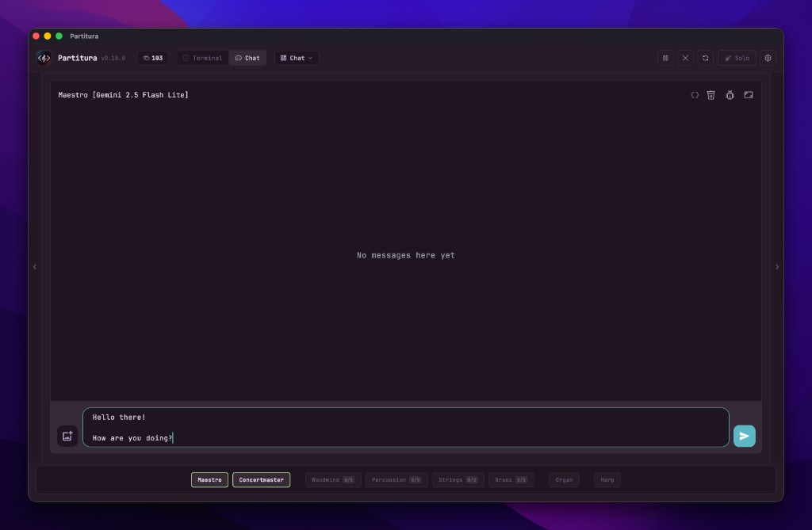
Task: Collapse the left side panel arrow
Action: click(34, 266)
